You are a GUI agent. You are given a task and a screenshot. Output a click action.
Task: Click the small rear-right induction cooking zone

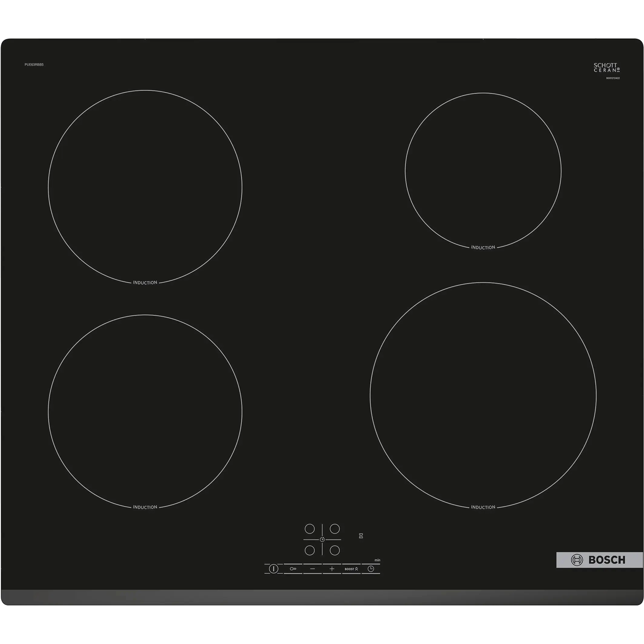[x=483, y=171]
